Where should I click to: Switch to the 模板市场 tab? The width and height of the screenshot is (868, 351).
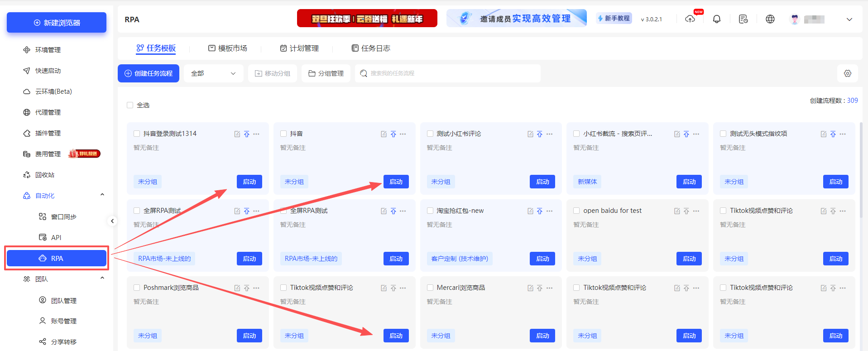click(228, 48)
